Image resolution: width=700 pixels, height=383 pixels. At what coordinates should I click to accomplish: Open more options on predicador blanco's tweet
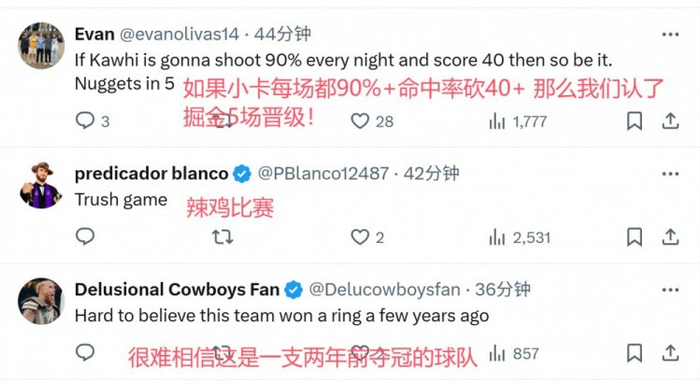point(670,174)
